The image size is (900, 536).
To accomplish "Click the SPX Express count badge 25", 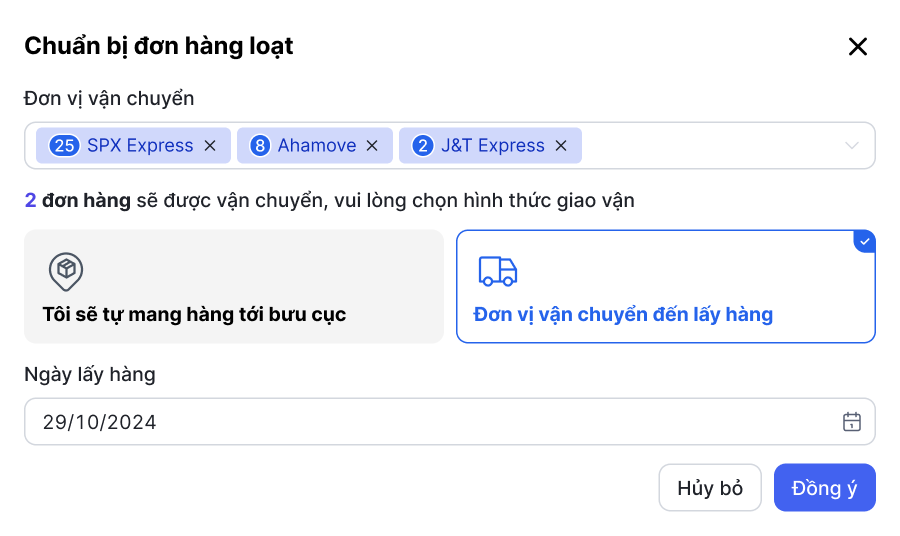I will (x=64, y=146).
